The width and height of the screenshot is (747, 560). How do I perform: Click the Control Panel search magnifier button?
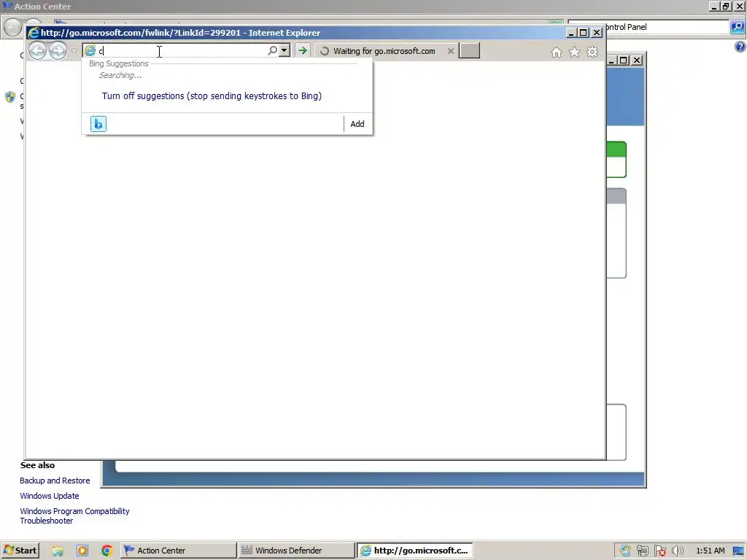pyautogui.click(x=738, y=27)
